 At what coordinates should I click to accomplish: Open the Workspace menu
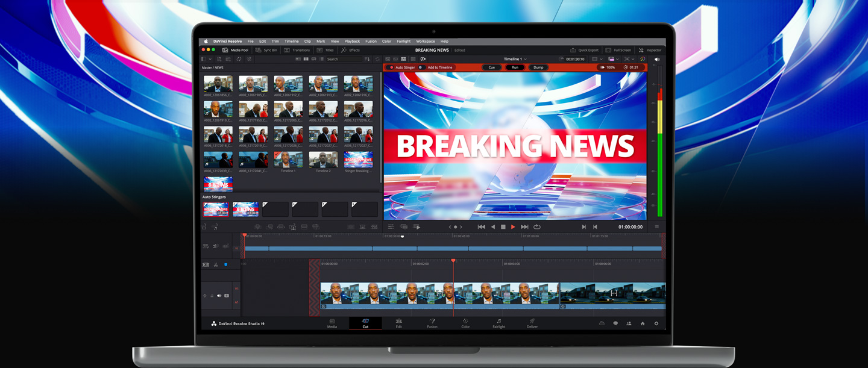425,42
